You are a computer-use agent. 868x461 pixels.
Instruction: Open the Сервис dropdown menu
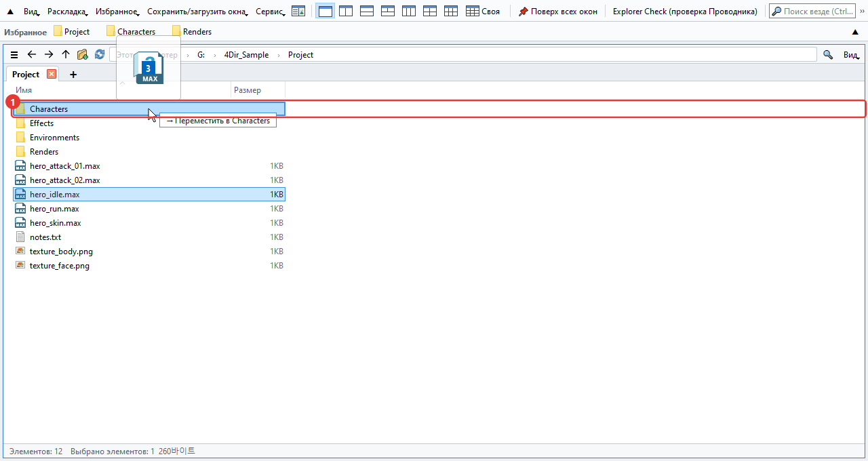[271, 12]
